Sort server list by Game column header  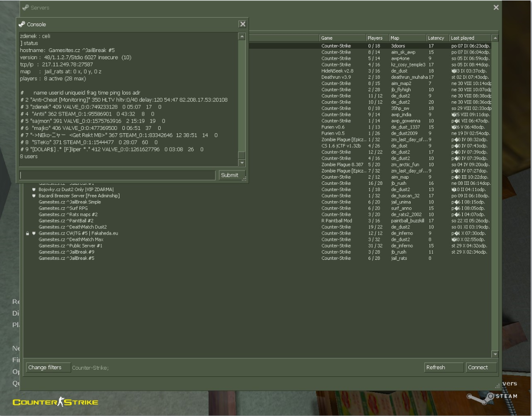pyautogui.click(x=342, y=38)
